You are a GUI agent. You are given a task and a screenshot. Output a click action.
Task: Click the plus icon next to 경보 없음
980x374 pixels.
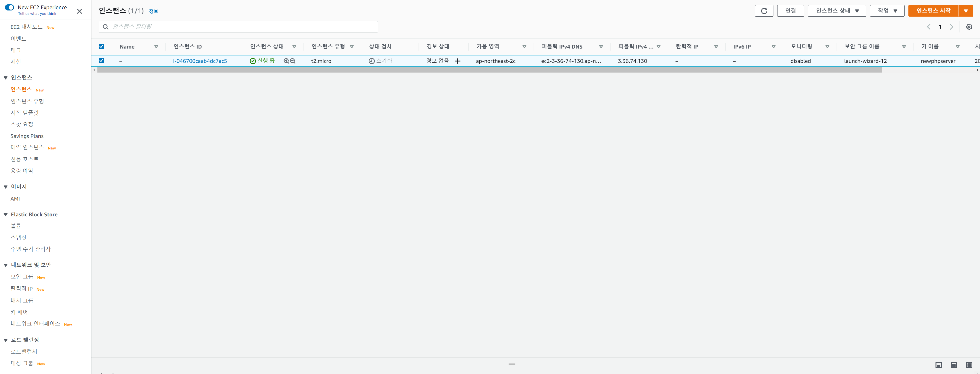point(458,61)
